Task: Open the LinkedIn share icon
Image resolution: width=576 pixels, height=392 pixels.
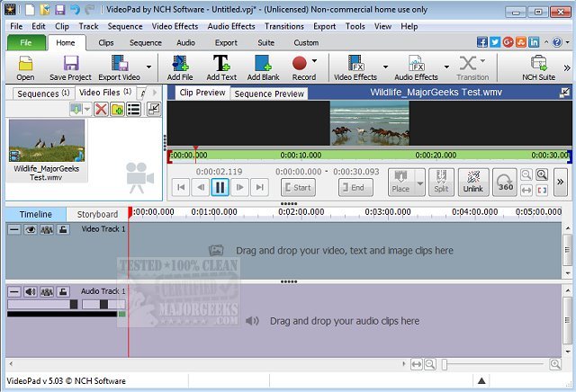Action: tap(534, 42)
